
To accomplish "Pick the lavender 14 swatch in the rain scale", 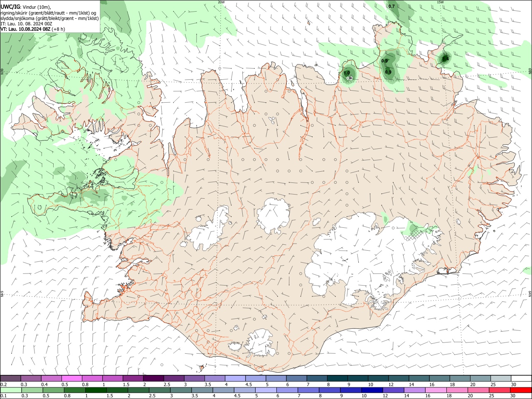I will [415, 390].
